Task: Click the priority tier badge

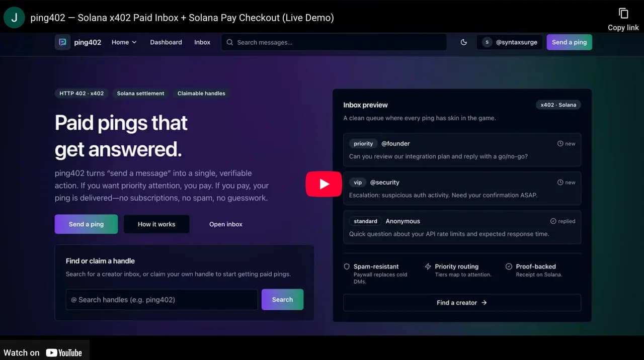Action: (x=363, y=144)
